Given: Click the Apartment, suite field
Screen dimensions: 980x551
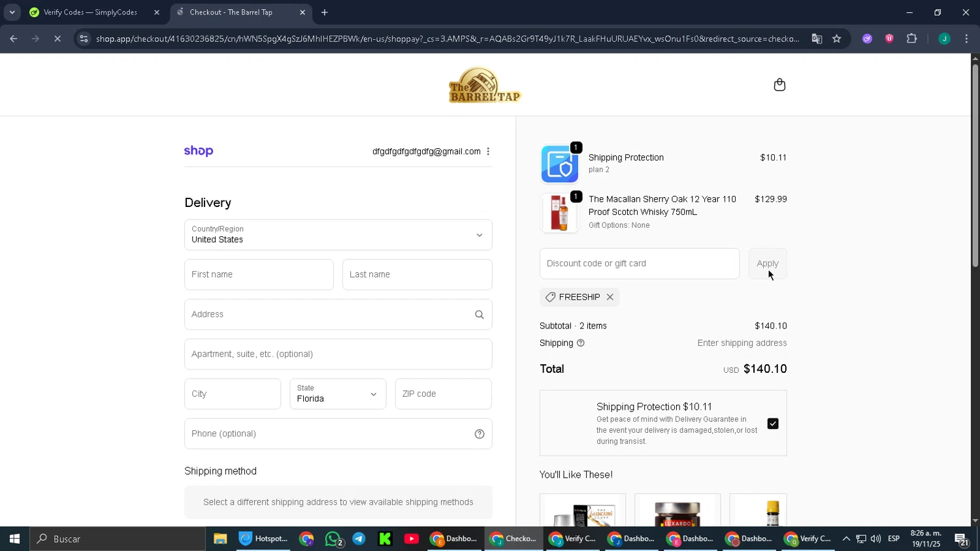Looking at the screenshot, I should pyautogui.click(x=338, y=354).
